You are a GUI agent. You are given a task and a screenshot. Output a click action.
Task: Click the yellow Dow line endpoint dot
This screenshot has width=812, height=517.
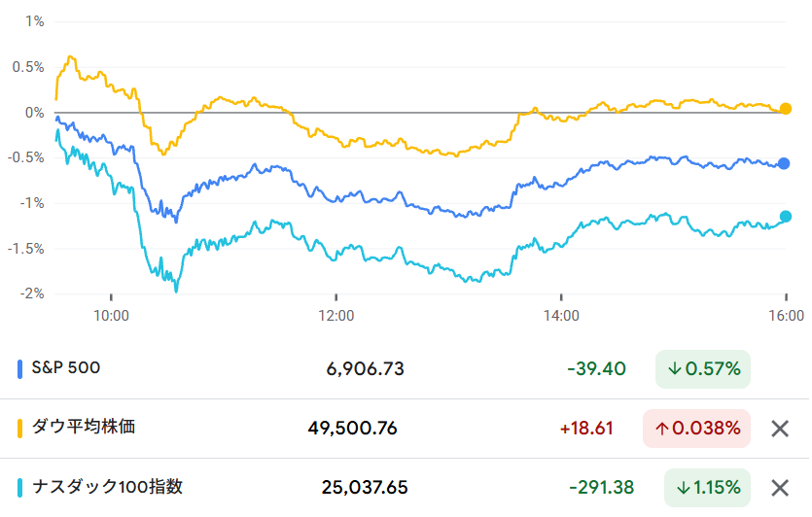coord(786,109)
